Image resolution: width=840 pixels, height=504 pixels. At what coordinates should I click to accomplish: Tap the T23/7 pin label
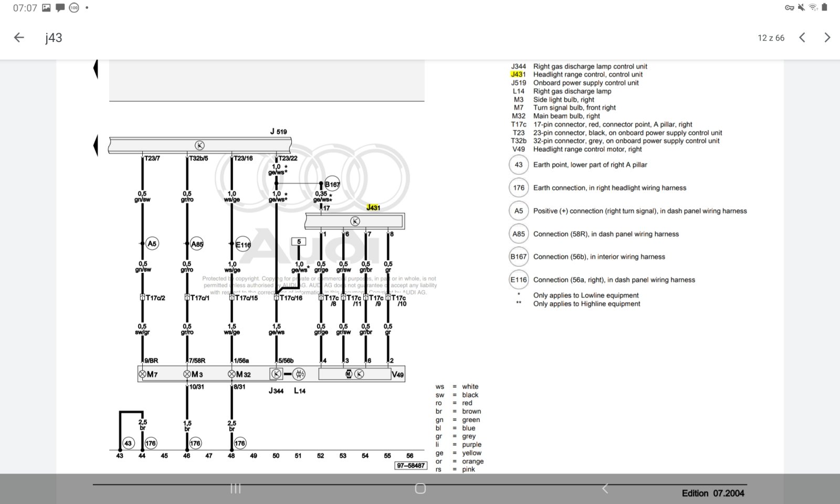coord(152,158)
